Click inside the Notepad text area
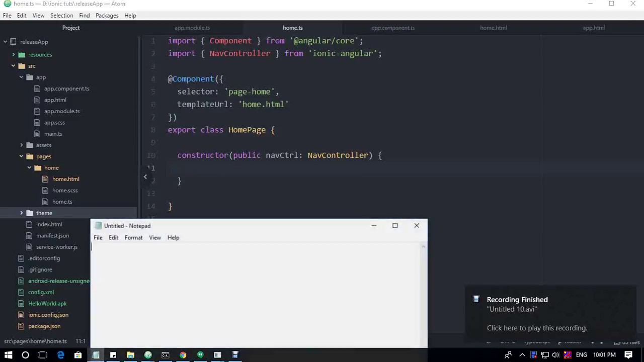644x362 pixels. click(x=257, y=295)
